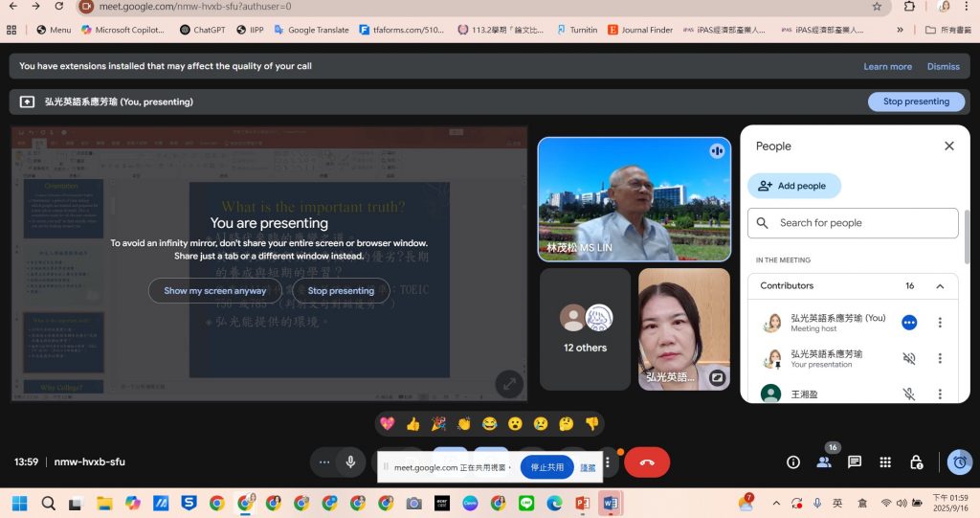Reload the Meet page
The image size is (980, 518).
point(58,7)
